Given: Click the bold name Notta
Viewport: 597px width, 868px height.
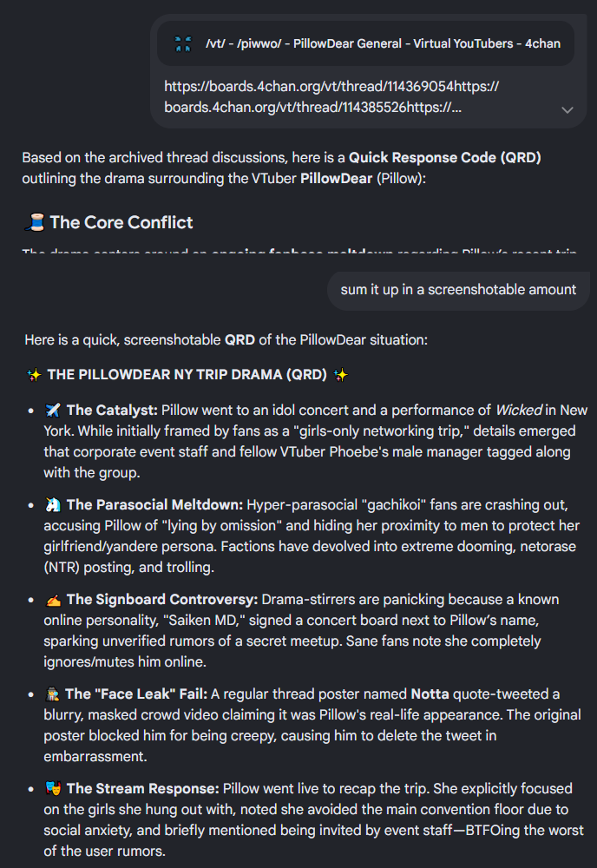Looking at the screenshot, I should point(430,694).
